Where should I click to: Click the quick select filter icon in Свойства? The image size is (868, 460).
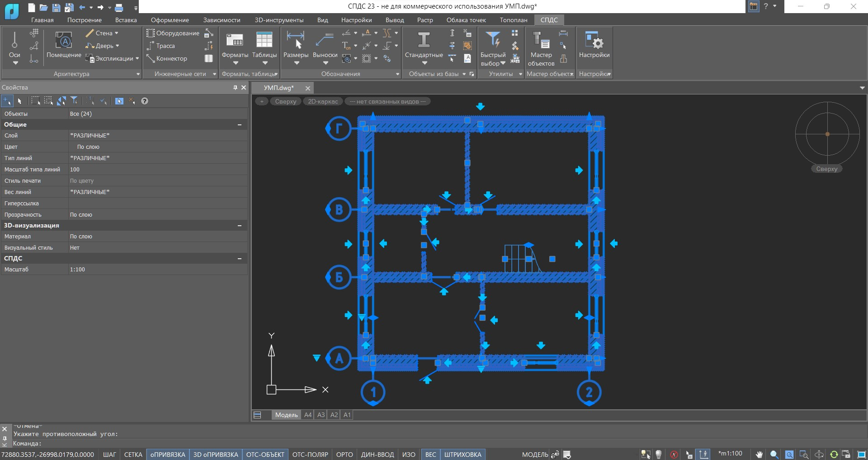74,101
